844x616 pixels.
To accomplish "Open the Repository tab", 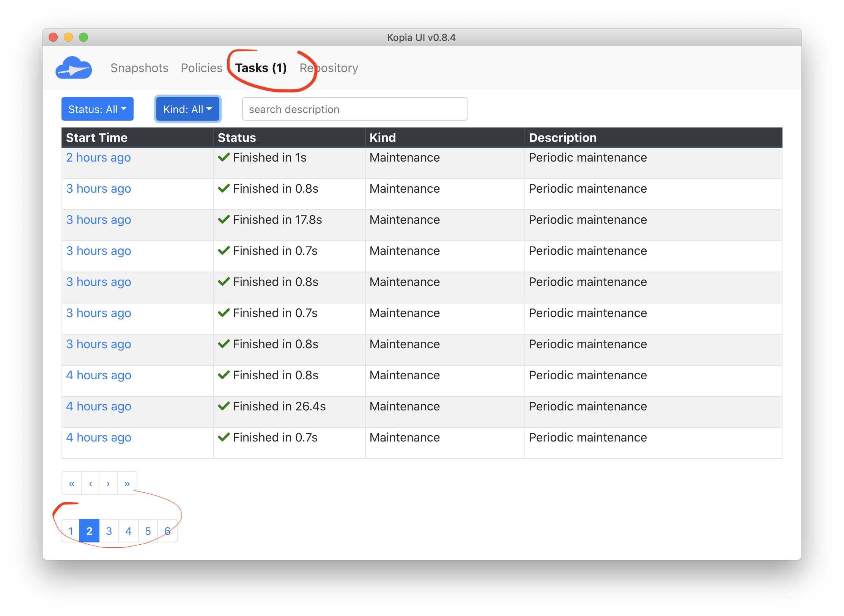I will click(329, 68).
